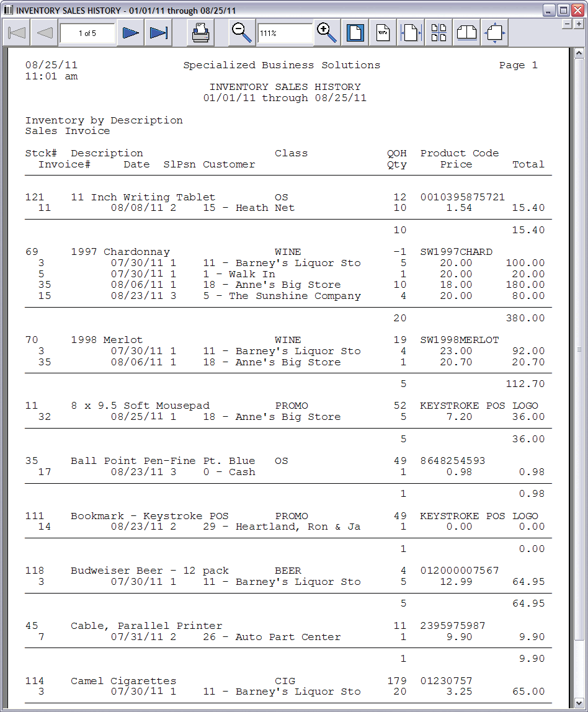Show multiple pages thumbnail view
The width and height of the screenshot is (588, 712).
click(x=439, y=33)
